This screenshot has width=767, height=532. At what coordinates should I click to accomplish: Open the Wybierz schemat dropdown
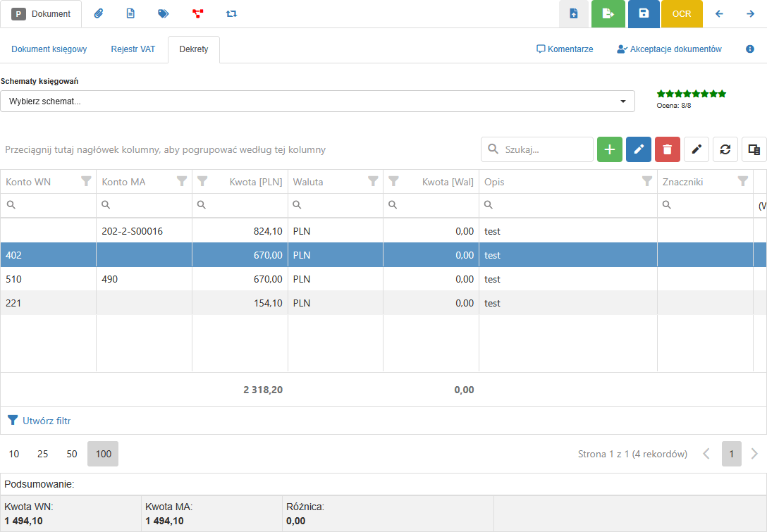click(317, 101)
